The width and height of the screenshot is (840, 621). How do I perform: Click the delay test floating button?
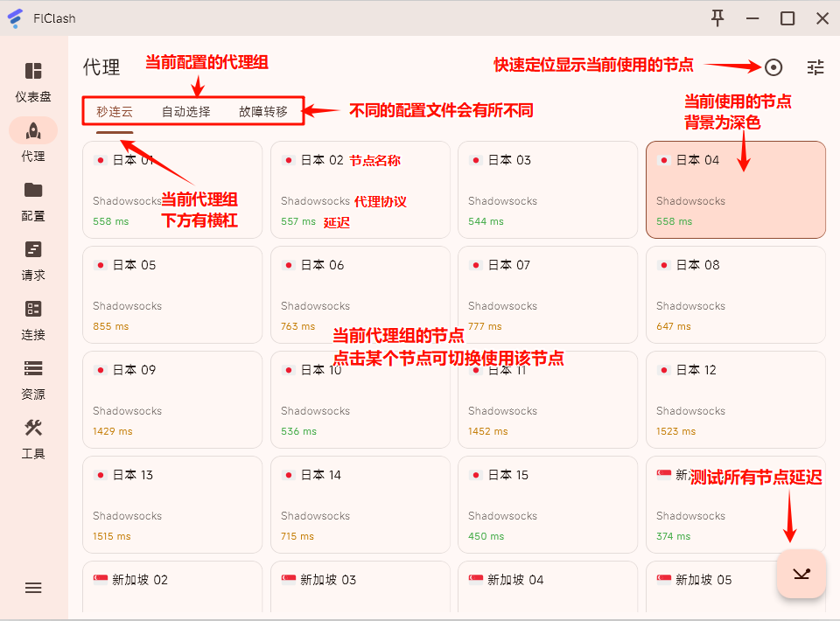[801, 574]
